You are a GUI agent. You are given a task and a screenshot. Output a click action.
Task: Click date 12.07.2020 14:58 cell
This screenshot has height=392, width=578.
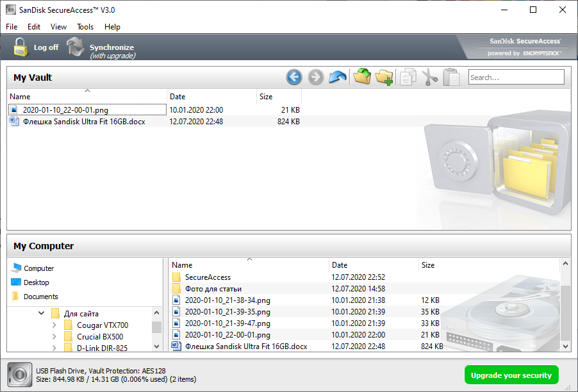click(358, 288)
